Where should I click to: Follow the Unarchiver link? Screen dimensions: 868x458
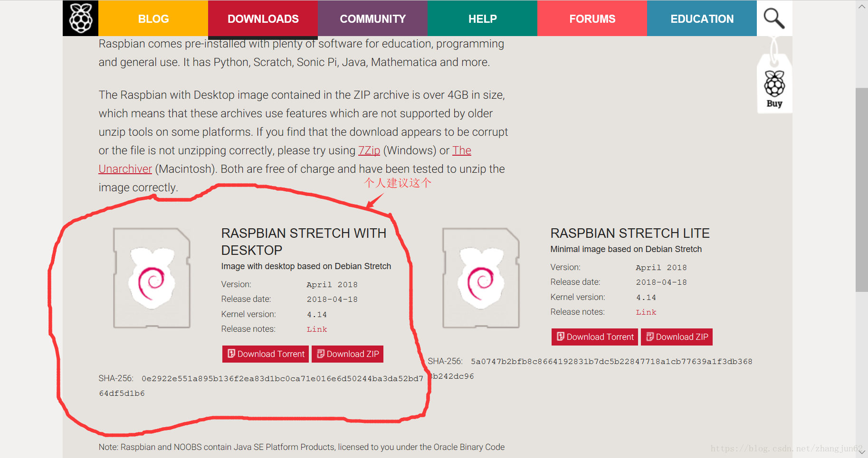(125, 169)
